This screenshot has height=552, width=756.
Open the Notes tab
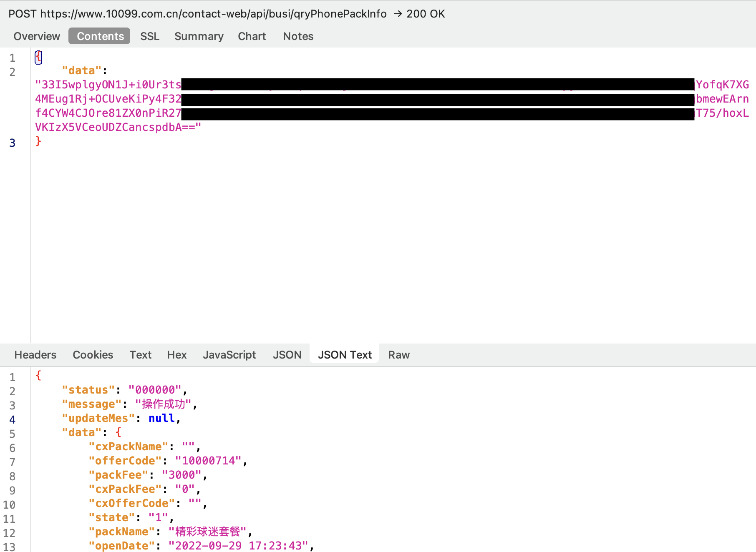(298, 36)
